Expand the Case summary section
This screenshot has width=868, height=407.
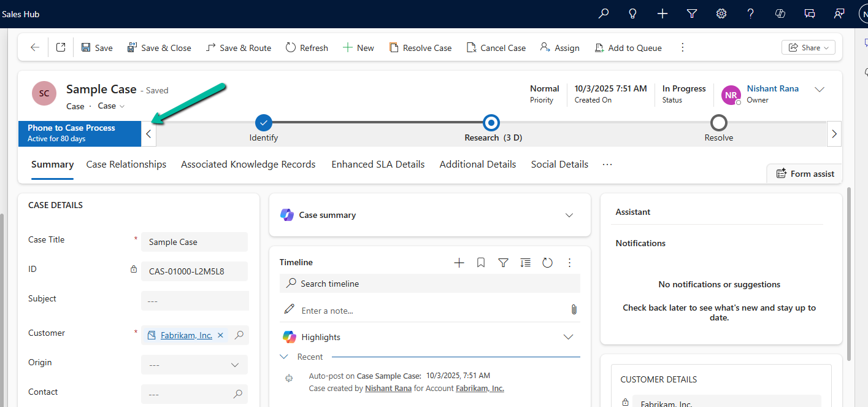coord(569,215)
